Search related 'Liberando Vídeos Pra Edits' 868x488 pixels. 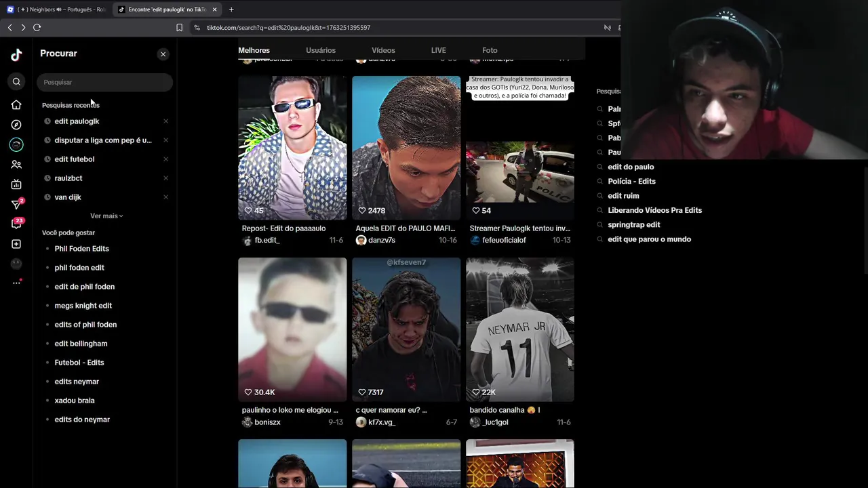pos(654,210)
